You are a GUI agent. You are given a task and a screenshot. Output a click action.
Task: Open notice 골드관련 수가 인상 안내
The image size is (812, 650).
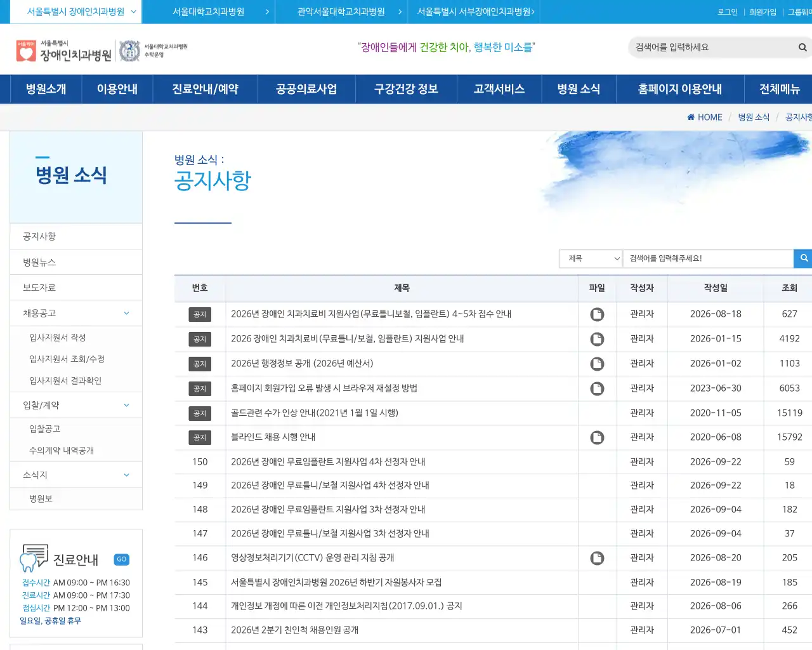(315, 413)
